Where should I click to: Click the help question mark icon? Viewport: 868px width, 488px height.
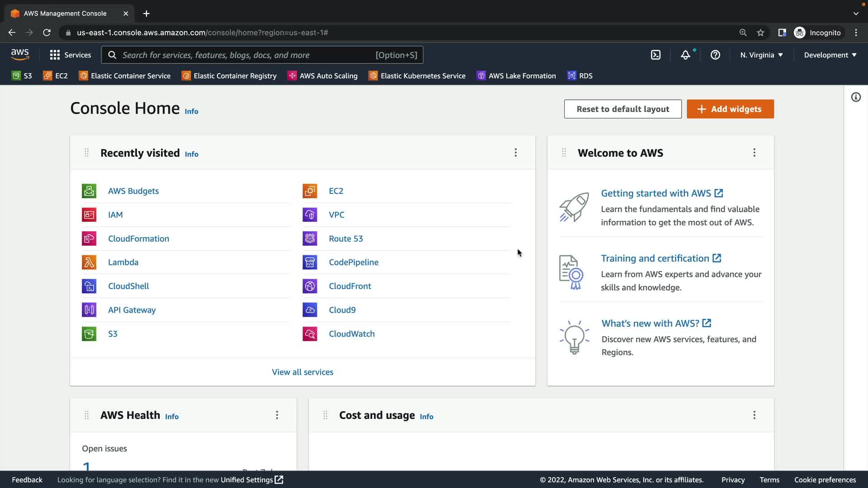(x=715, y=55)
